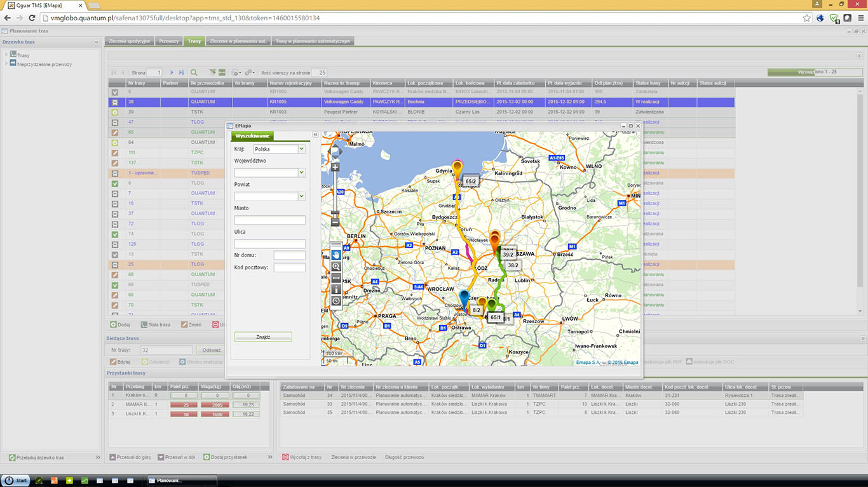Open link options dropdown in toolbar
868x487 pixels.
[x=249, y=73]
